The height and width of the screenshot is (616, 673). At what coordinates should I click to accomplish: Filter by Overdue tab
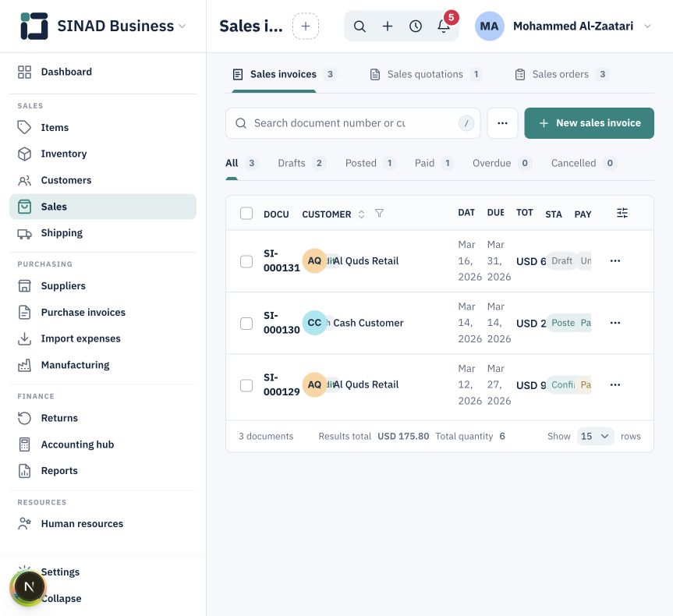click(x=501, y=163)
